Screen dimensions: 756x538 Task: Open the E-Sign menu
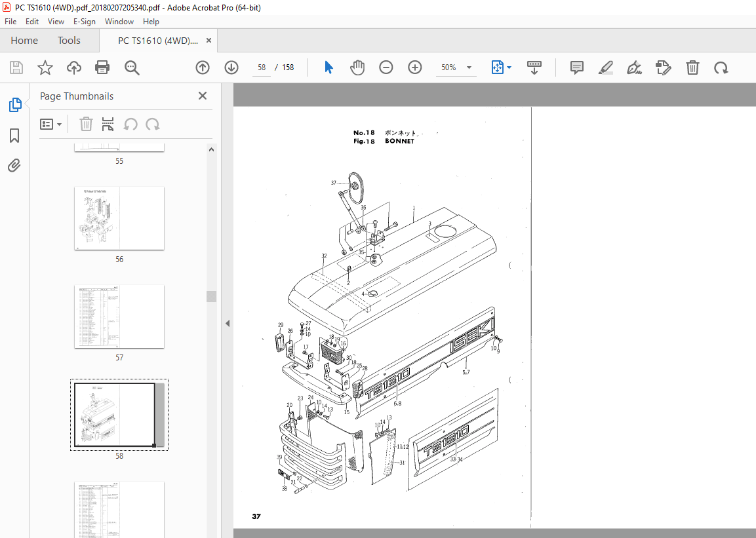pyautogui.click(x=85, y=21)
